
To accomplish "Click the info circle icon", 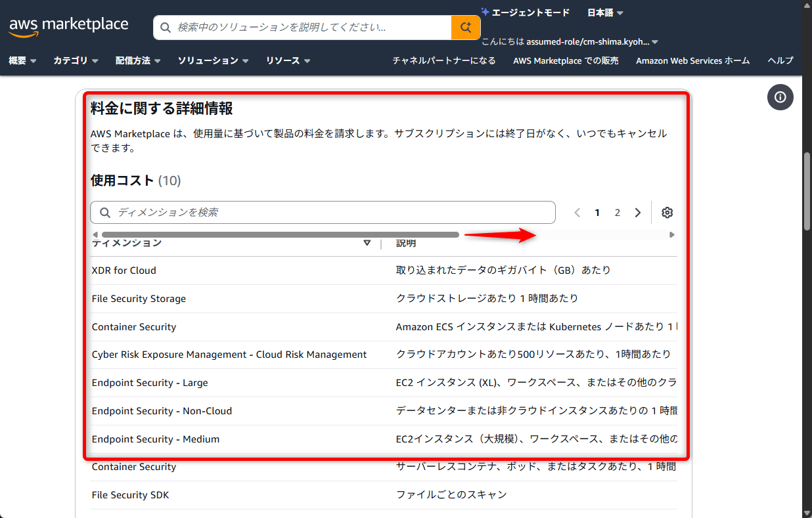I will point(780,97).
